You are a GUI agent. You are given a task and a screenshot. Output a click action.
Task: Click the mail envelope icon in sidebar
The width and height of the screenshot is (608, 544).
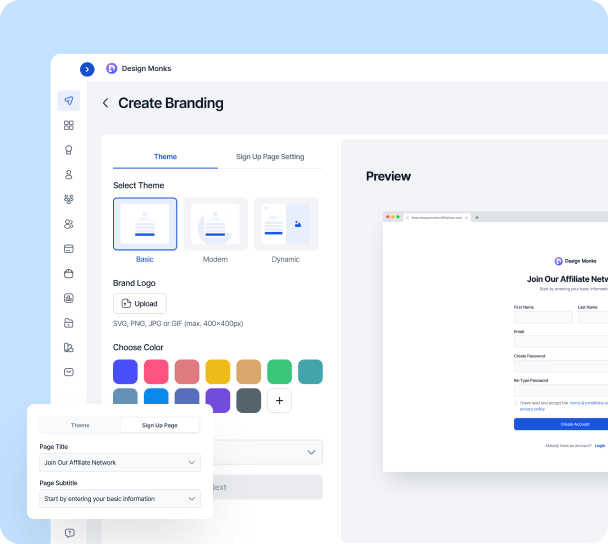tap(68, 372)
